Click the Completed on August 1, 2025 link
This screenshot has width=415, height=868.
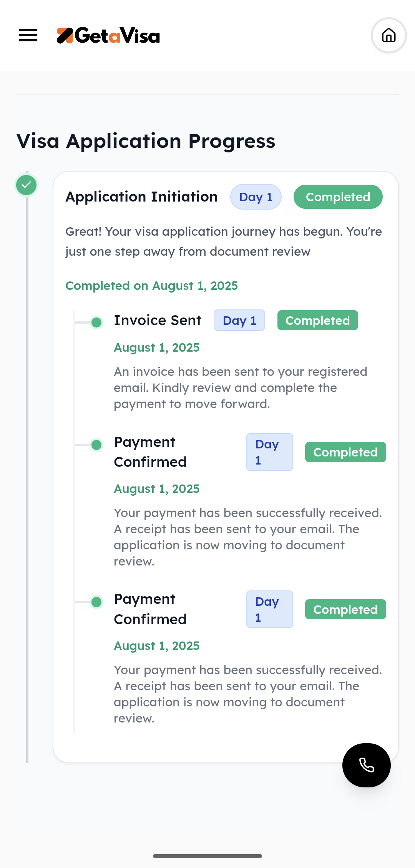point(152,286)
